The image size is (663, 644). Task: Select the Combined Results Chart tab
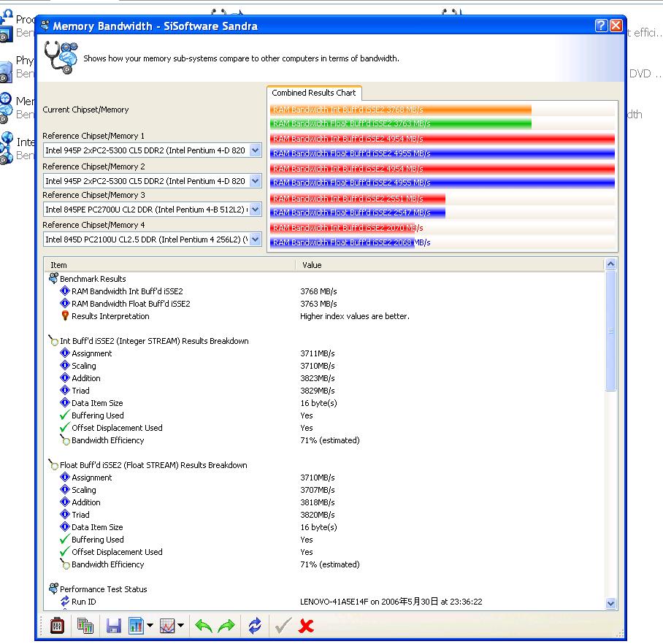click(x=314, y=93)
